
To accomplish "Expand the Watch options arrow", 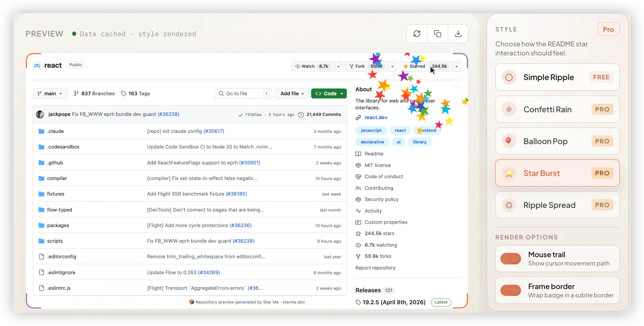I will point(338,66).
